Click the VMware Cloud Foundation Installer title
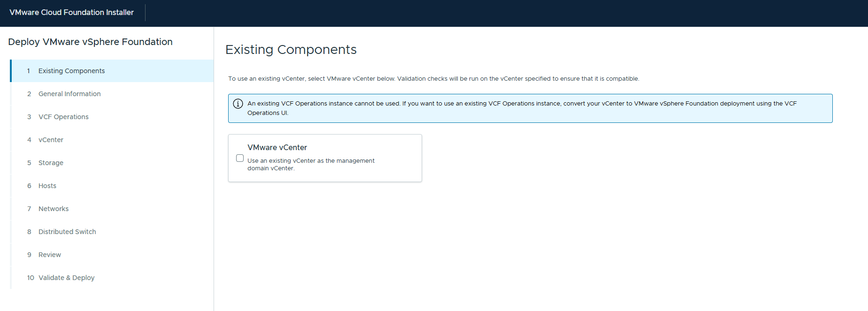The image size is (868, 311). coord(71,13)
